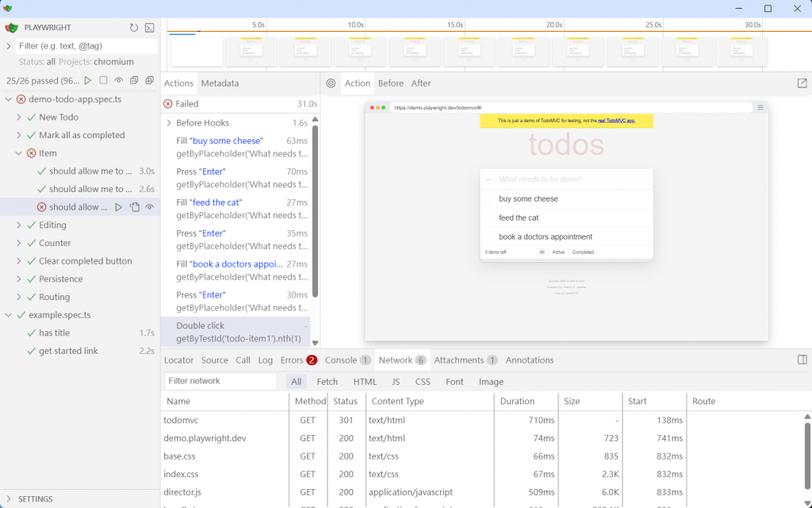Expand the SETTINGS section

(x=8, y=498)
